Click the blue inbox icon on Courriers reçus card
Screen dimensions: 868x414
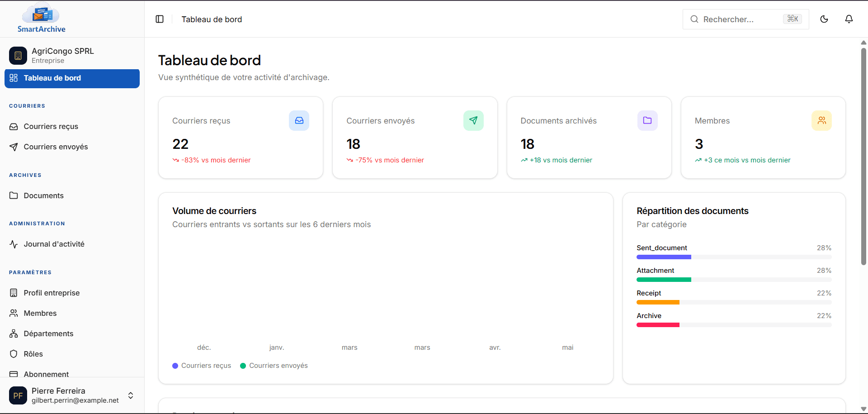coord(299,120)
